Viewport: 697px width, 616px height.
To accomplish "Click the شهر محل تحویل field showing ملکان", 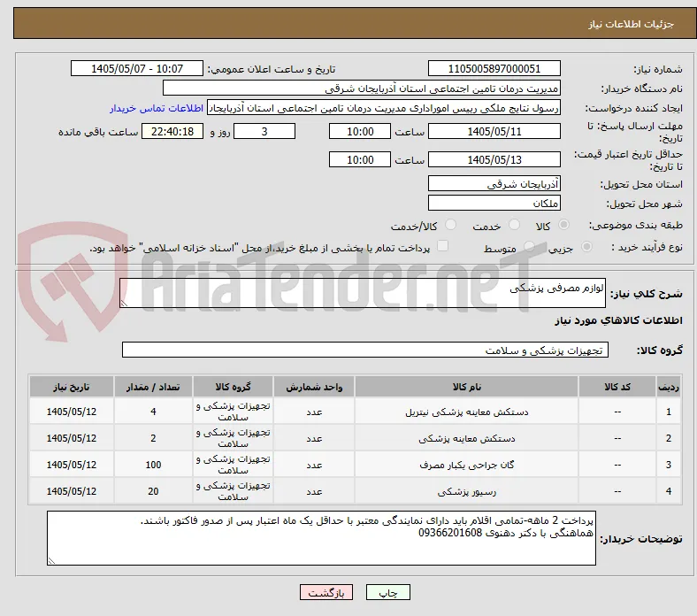I will tap(494, 203).
